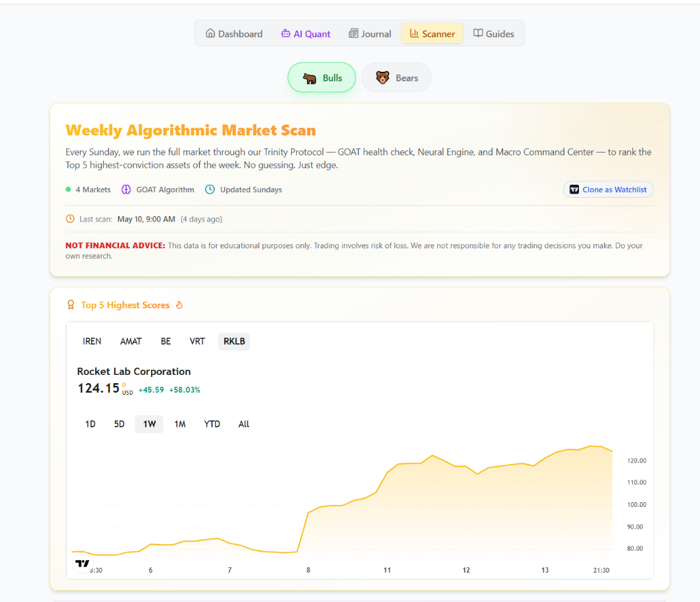Click the 124.15 price value

(98, 388)
